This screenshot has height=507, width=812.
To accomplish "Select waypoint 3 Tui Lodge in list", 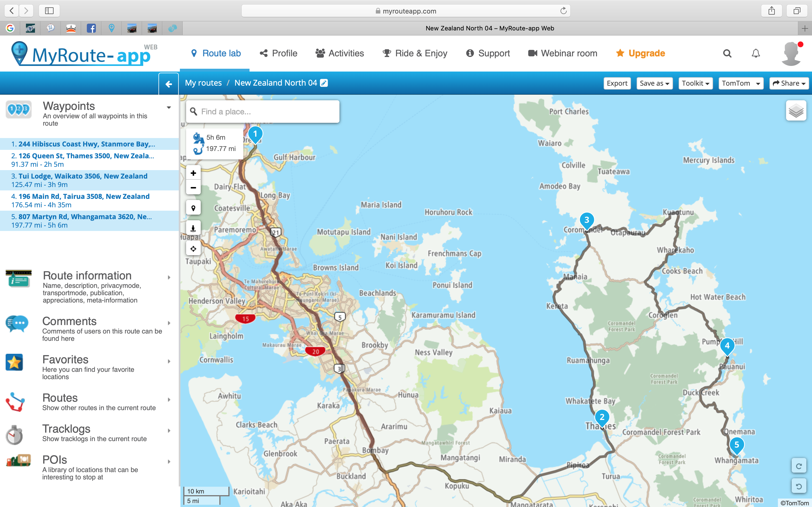I will [83, 176].
